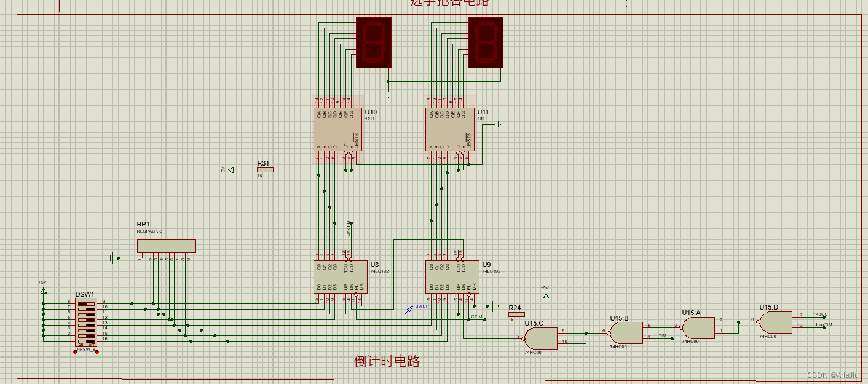The image size is (868, 384).
Task: Click the U15:D reference label
Action: 769,307
